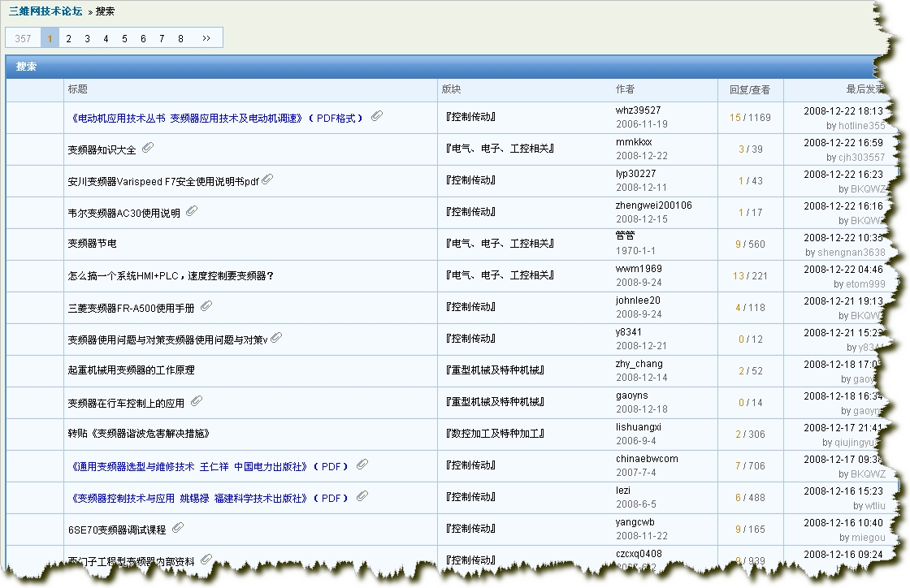Open last poster etom999 profile

pos(865,284)
